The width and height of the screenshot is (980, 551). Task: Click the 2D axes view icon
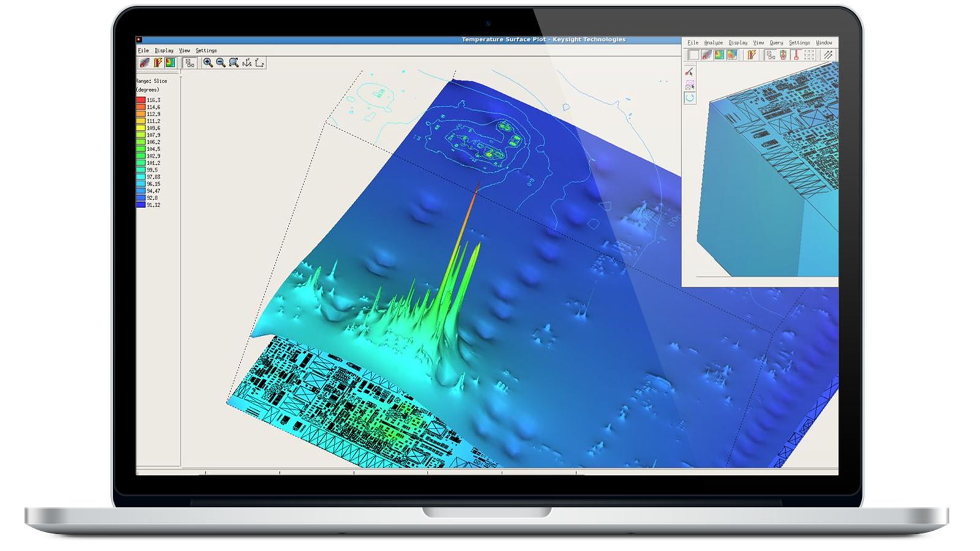(x=260, y=62)
